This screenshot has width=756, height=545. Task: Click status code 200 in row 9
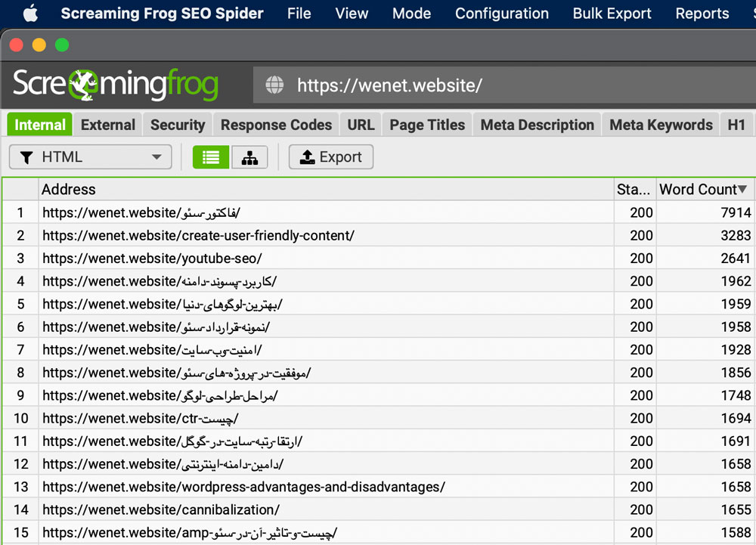641,395
